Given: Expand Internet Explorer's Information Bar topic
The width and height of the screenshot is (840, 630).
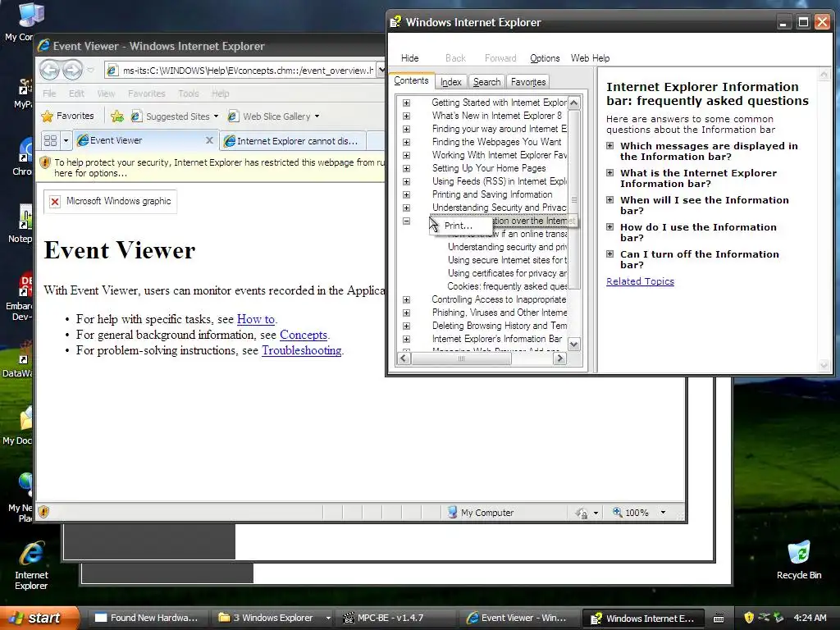Looking at the screenshot, I should [407, 339].
